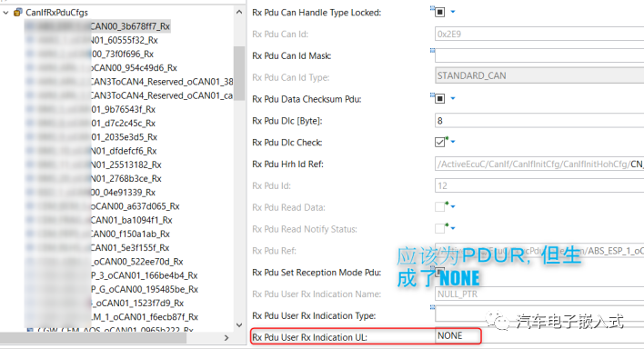Uncheck the Rx Pdu Dlc Check checkbox
644x349 pixels.
click(440, 142)
